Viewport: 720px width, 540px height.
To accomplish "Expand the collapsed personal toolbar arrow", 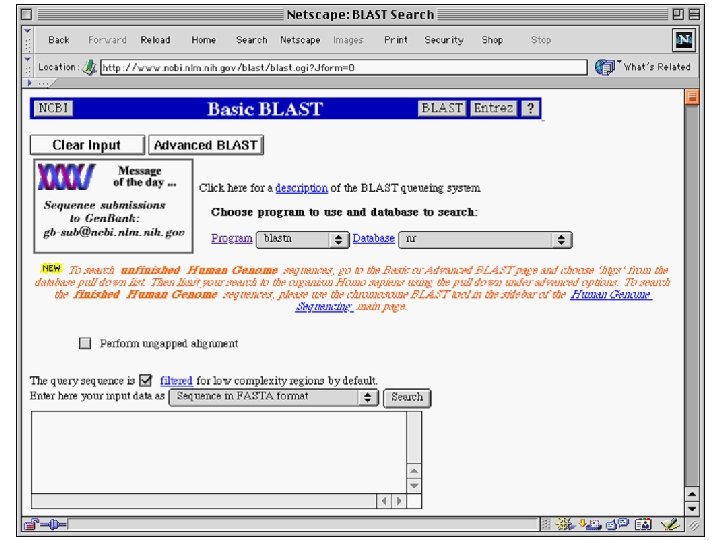I will (30, 83).
